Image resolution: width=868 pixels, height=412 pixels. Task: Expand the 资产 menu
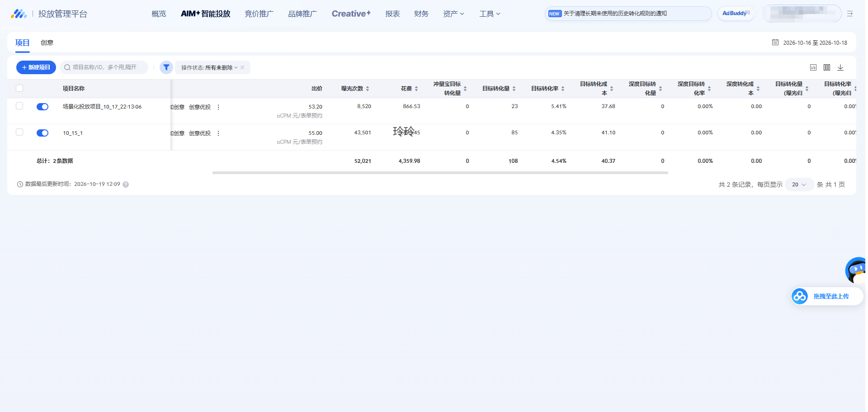click(x=453, y=14)
